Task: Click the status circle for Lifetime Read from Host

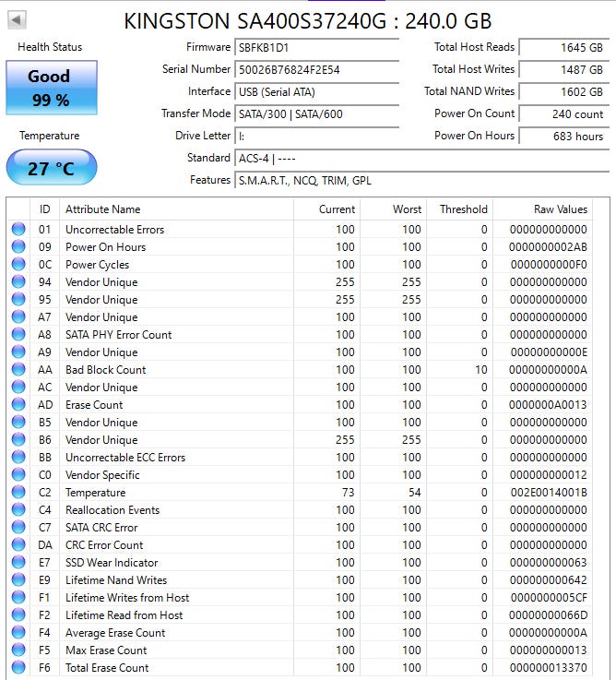Action: click(x=18, y=614)
